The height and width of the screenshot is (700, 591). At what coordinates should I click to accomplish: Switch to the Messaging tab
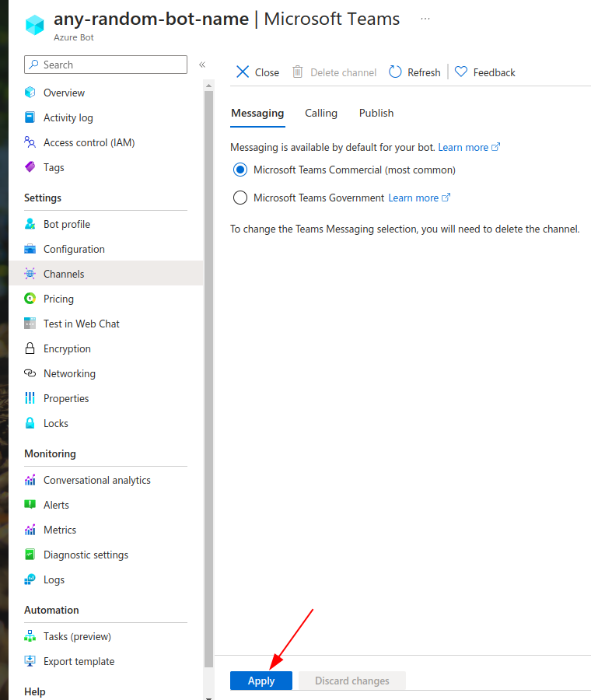[x=257, y=114]
